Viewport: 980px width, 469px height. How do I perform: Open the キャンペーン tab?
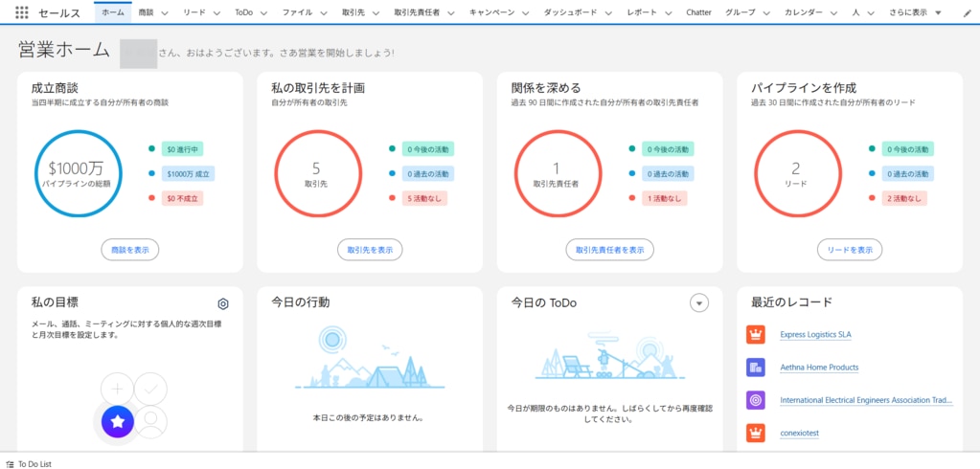click(491, 12)
